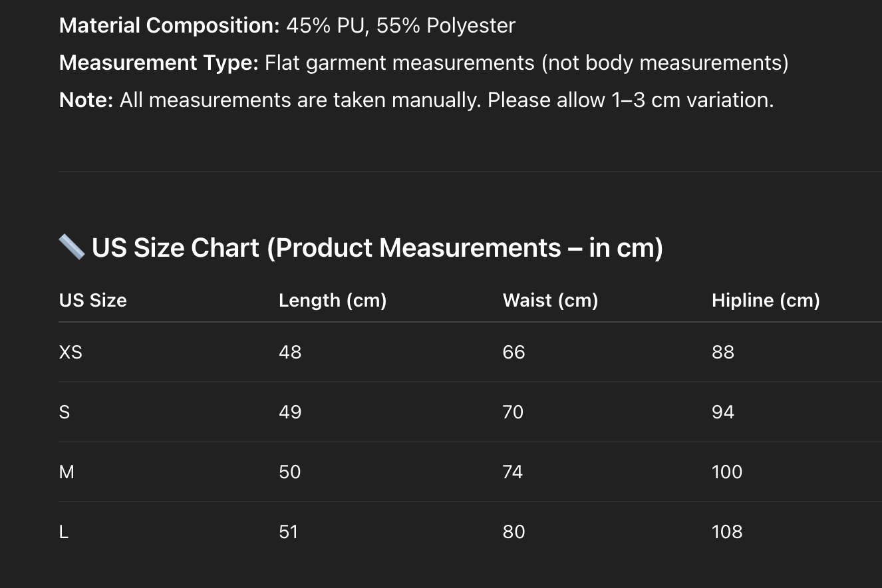Click the Hipline (cm) column header
Image resolution: width=882 pixels, height=588 pixels.
[766, 301]
